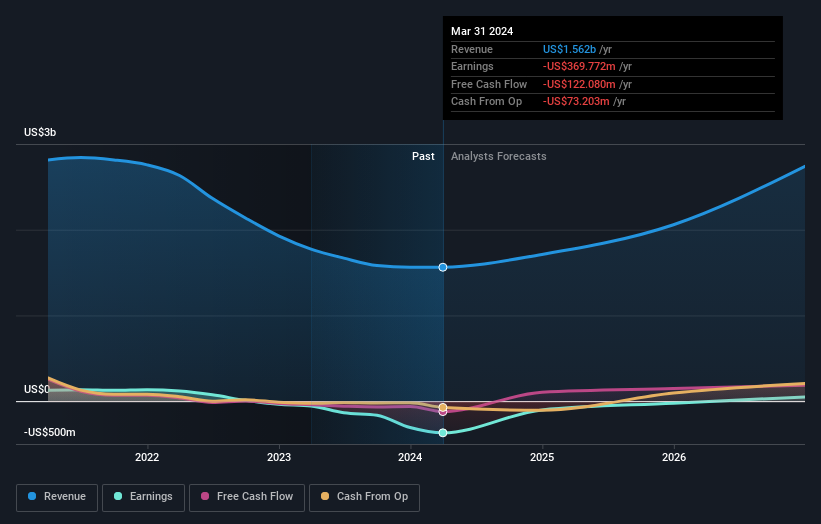The width and height of the screenshot is (821, 524).
Task: Click the -US$73.203m cash from op value
Action: (x=576, y=102)
